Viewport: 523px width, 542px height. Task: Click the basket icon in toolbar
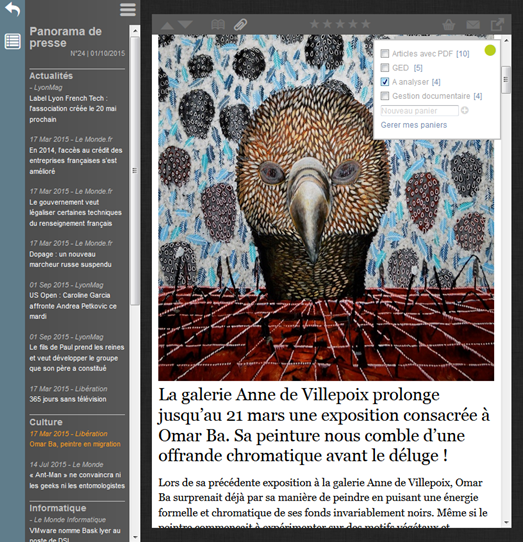tap(448, 25)
